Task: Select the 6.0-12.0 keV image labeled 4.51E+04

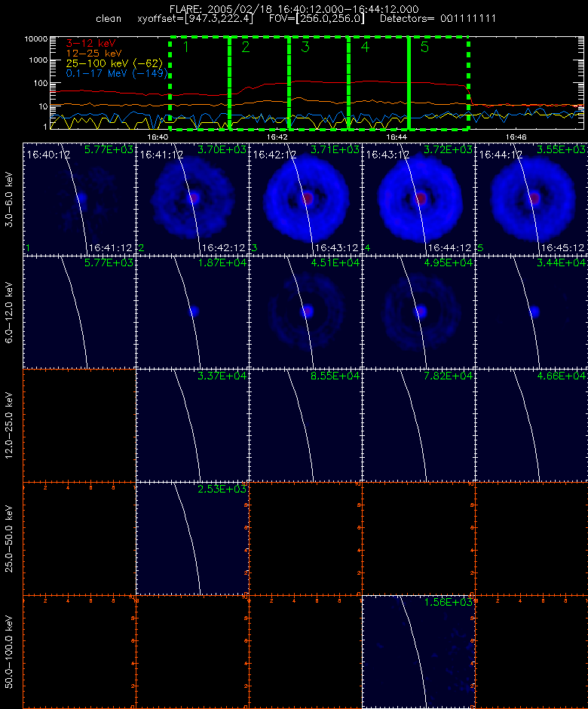Action: pos(305,312)
